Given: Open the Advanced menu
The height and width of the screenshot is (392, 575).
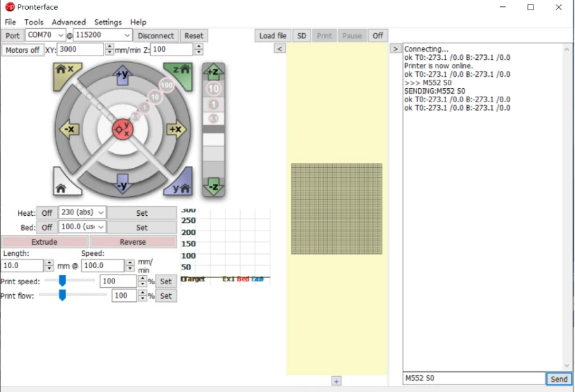Looking at the screenshot, I should click(68, 22).
